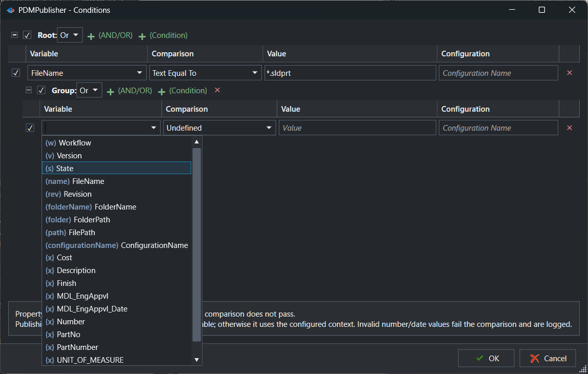This screenshot has height=374, width=588.
Task: Click the variable list scroll up arrow
Action: tap(196, 141)
